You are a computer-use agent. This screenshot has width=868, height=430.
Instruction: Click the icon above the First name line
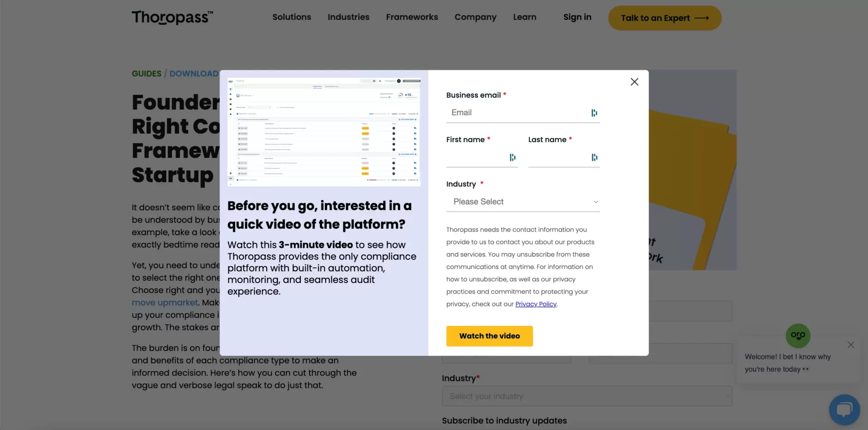(512, 157)
